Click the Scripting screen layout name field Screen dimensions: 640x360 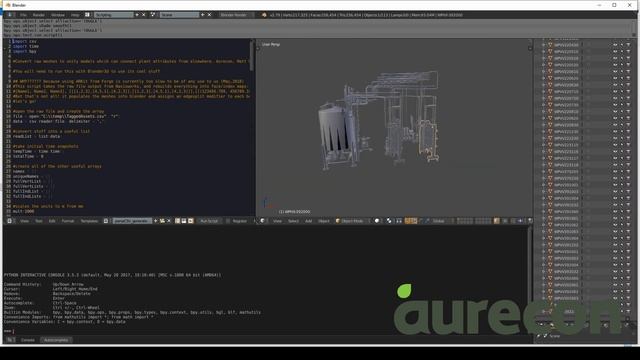click(113, 15)
